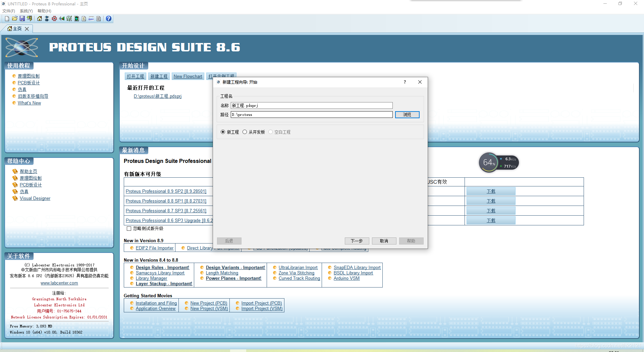Open the Visual Designer help link
Viewport: 644px width, 352px height.
click(x=35, y=199)
